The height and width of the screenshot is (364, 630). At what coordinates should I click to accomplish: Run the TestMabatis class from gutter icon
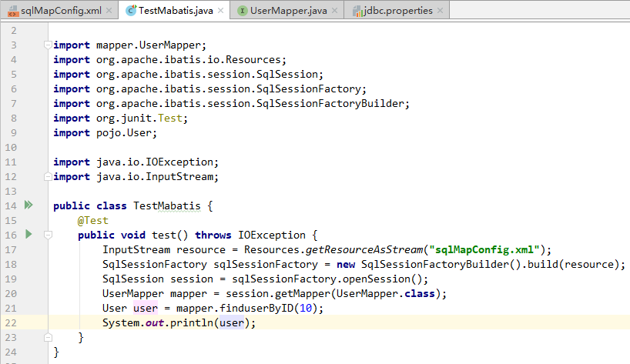coord(28,205)
